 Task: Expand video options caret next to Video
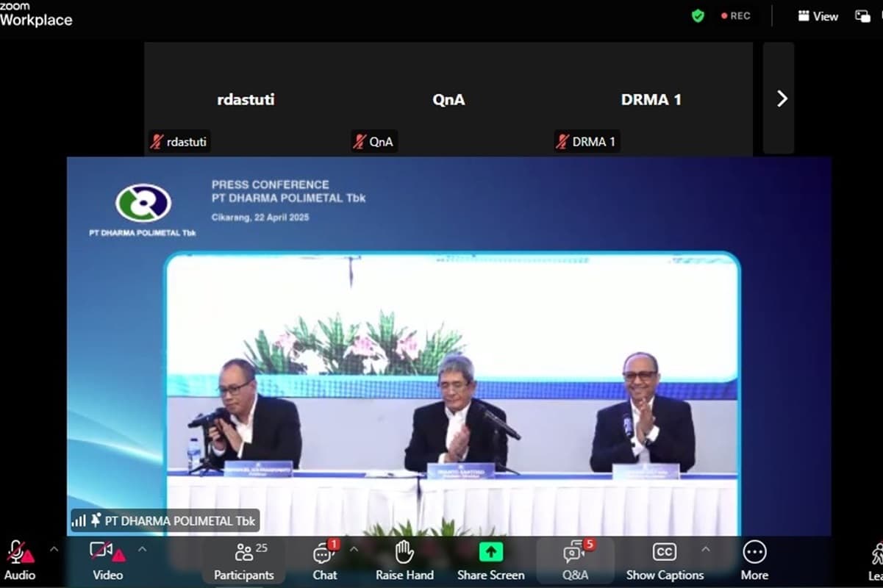(x=142, y=548)
